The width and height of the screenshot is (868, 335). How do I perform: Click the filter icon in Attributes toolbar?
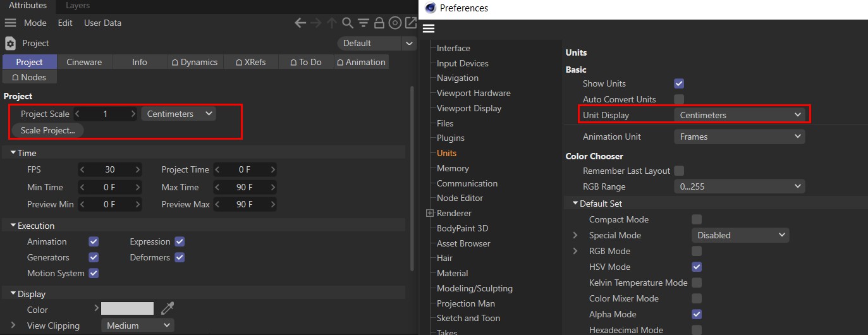coord(363,23)
